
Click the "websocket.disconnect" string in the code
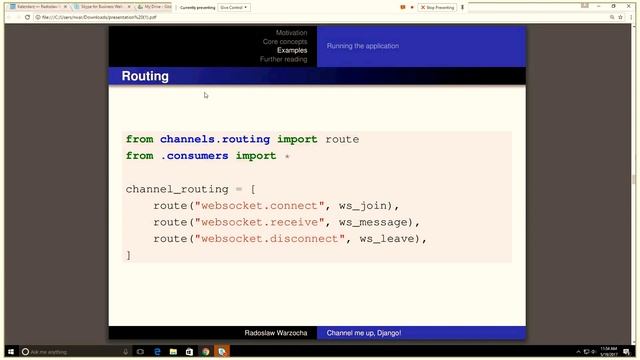(270, 239)
